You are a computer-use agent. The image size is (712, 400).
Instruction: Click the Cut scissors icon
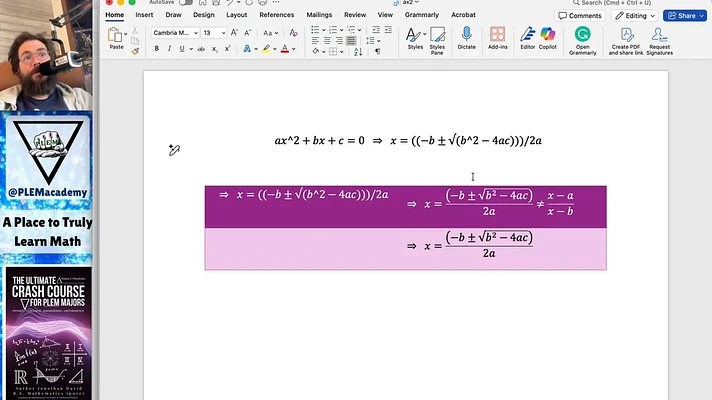[135, 31]
